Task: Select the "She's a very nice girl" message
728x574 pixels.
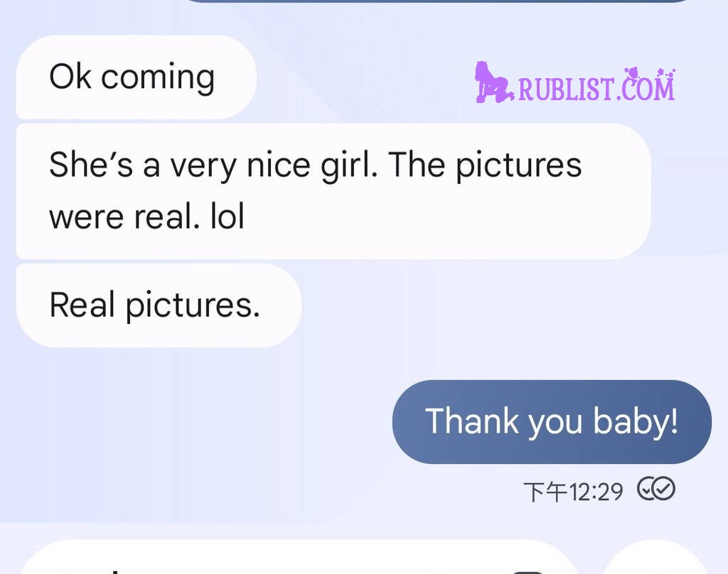Action: point(333,191)
